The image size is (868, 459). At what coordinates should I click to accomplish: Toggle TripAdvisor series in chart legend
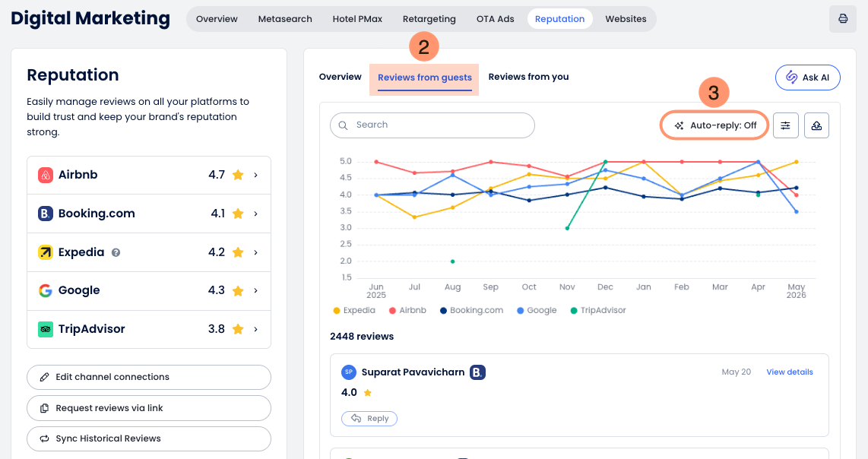point(598,311)
